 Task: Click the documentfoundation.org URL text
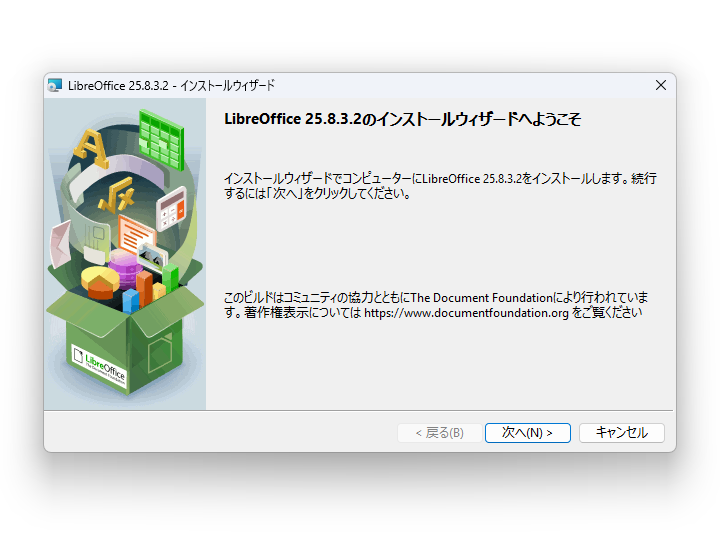(466, 313)
